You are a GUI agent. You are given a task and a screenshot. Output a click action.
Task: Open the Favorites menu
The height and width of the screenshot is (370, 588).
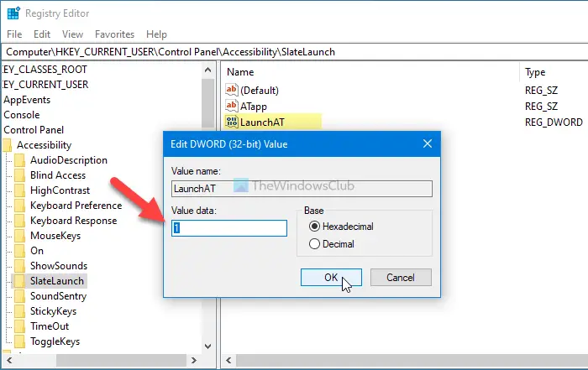(114, 34)
